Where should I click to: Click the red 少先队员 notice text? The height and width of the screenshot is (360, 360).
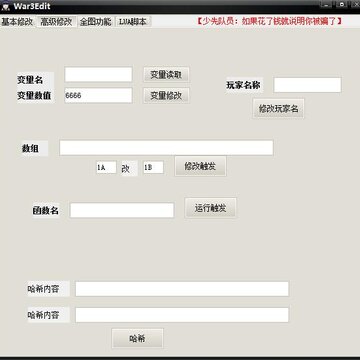coord(269,21)
